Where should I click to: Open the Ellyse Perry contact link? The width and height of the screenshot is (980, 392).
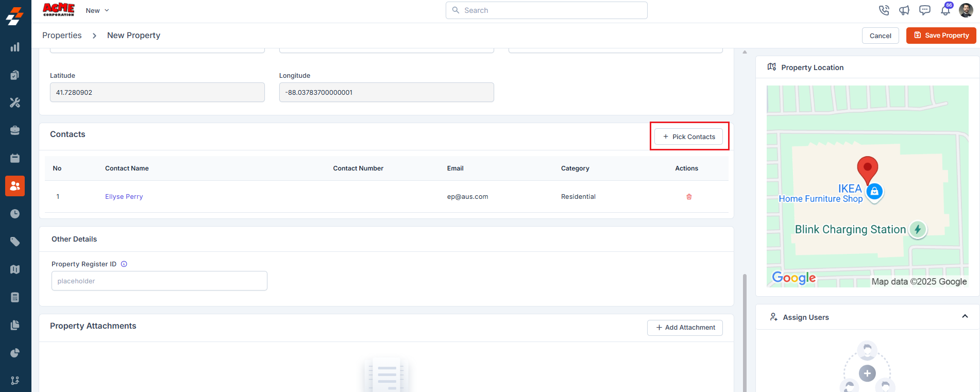click(x=124, y=197)
